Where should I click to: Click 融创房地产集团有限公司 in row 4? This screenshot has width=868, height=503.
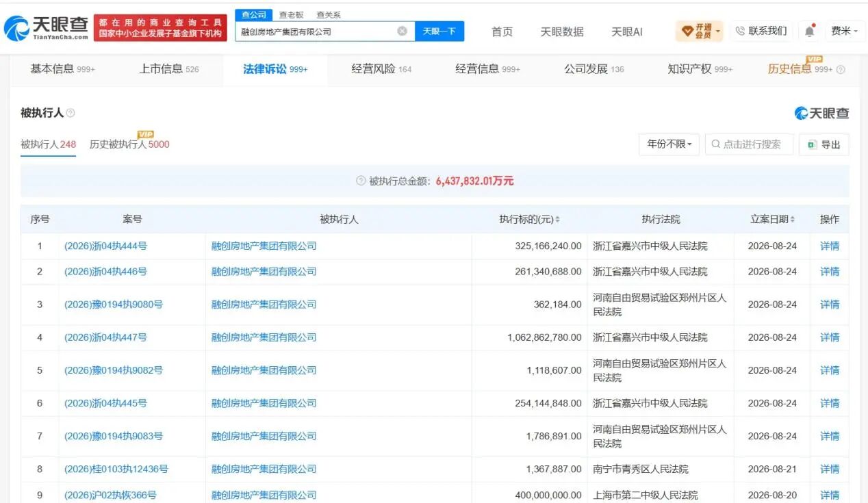(x=264, y=337)
